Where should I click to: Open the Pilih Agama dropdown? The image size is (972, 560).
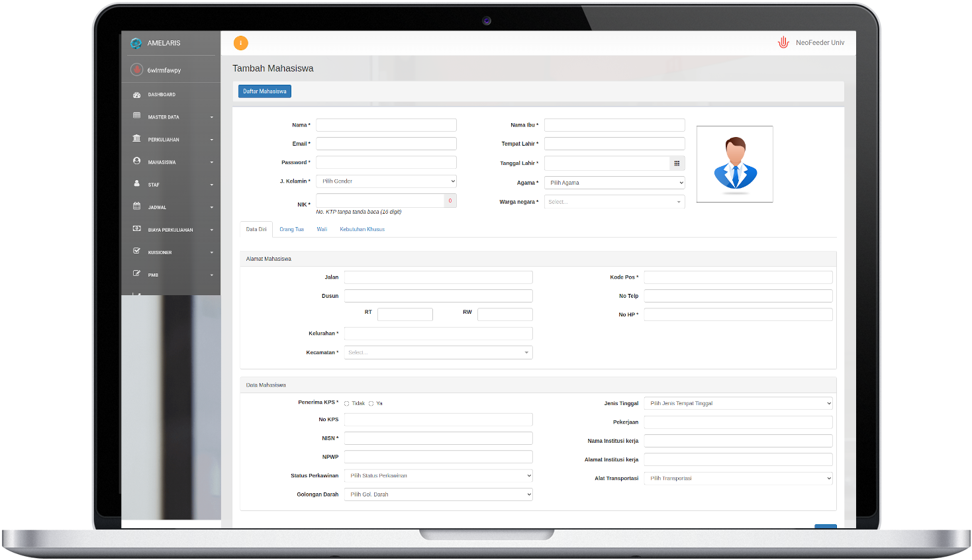click(614, 183)
